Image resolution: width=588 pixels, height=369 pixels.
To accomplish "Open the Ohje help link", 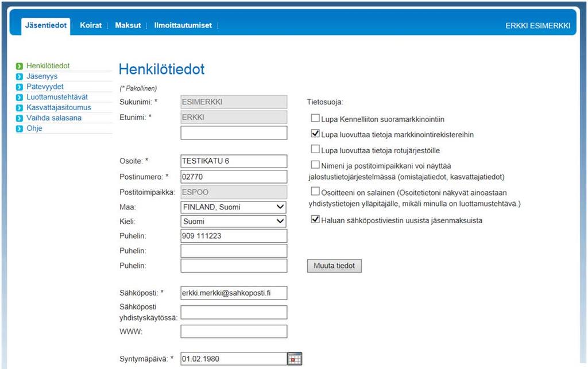I will pos(34,129).
